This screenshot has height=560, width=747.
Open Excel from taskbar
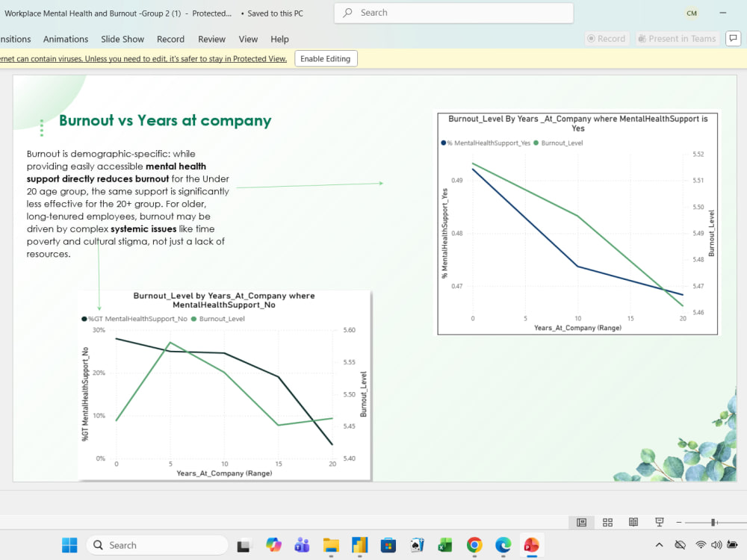445,545
